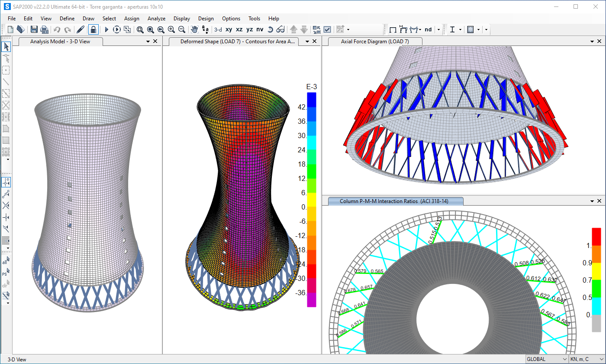Select the Zoom In One Step icon
The height and width of the screenshot is (364, 606).
[x=171, y=29]
